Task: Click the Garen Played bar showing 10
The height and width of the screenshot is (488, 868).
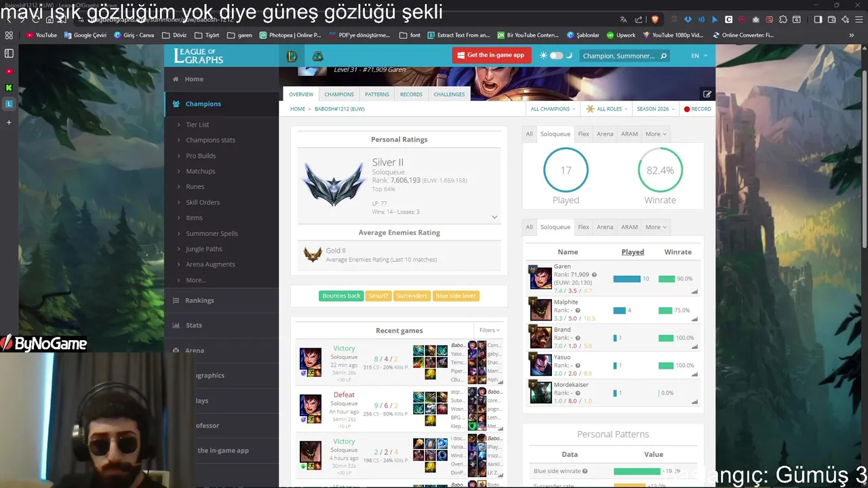Action: pyautogui.click(x=627, y=279)
